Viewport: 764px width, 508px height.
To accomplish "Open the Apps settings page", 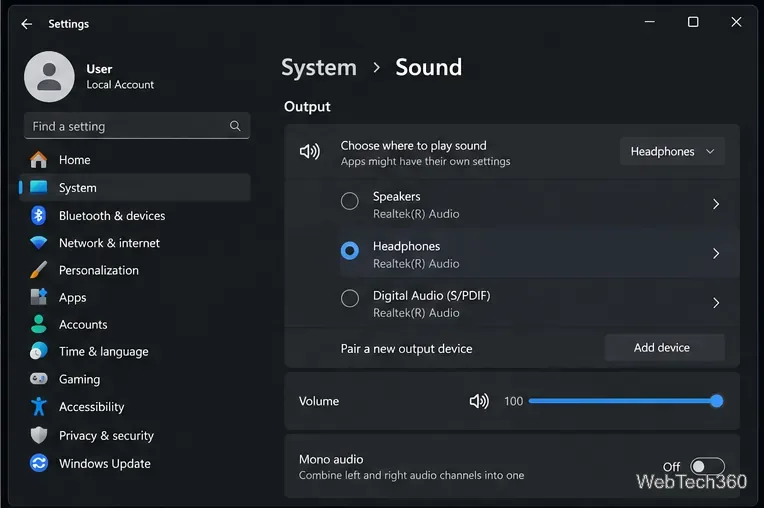I will point(135,297).
